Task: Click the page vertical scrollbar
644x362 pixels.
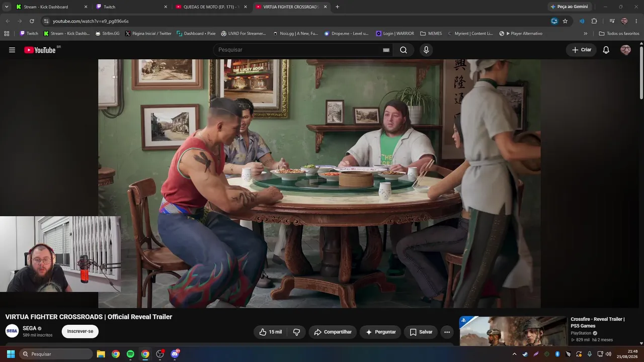Action: pos(641,73)
